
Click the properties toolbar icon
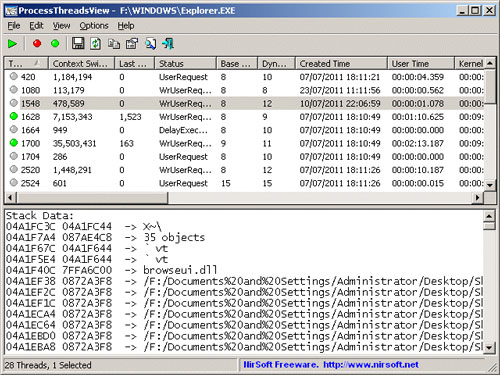tap(132, 44)
